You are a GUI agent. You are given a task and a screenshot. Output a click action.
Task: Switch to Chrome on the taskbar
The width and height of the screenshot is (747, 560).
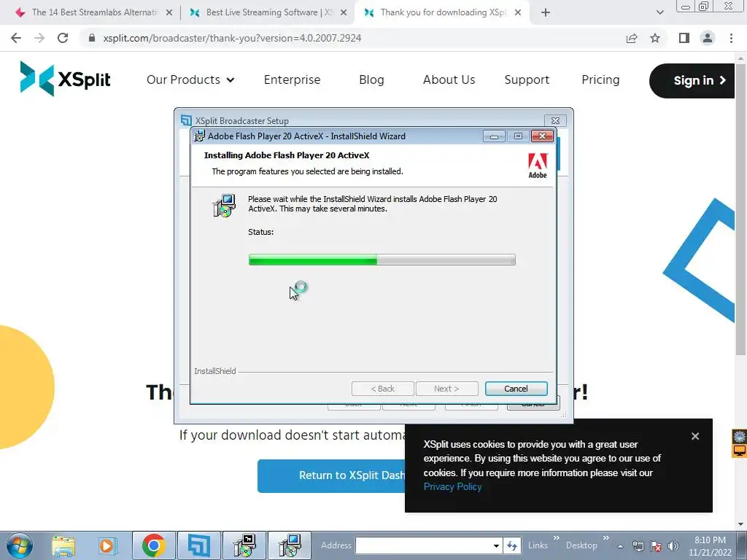click(153, 545)
